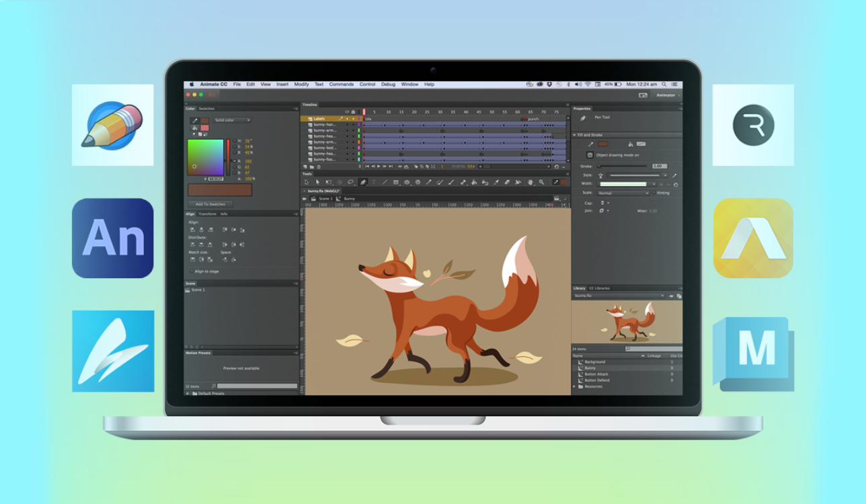The height and width of the screenshot is (504, 866).
Task: Open the Solid color type dropdown
Action: tap(232, 120)
